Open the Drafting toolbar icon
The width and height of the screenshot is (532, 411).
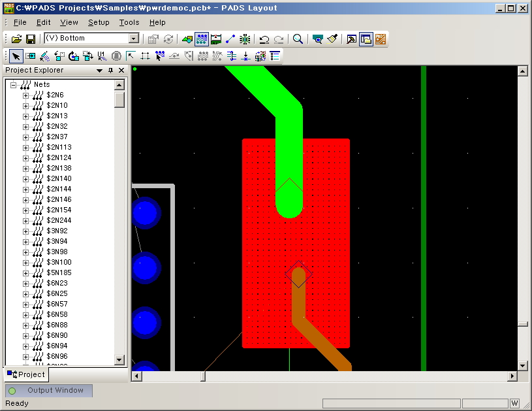click(x=187, y=39)
